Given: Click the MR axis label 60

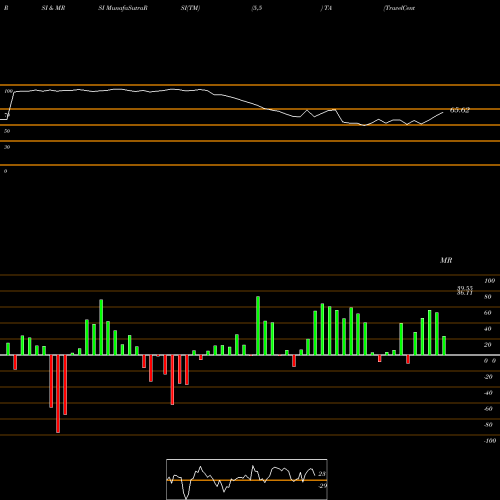Looking at the screenshot, I should pos(487,313).
